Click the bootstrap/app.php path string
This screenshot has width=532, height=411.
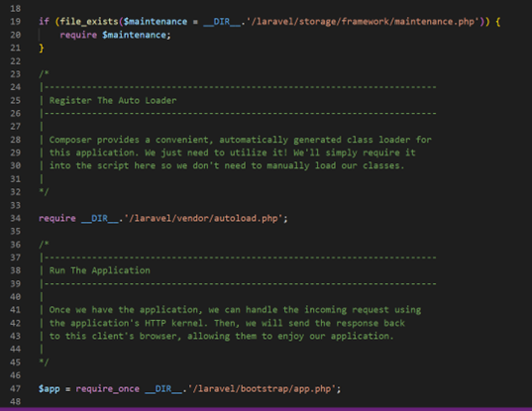(x=262, y=388)
